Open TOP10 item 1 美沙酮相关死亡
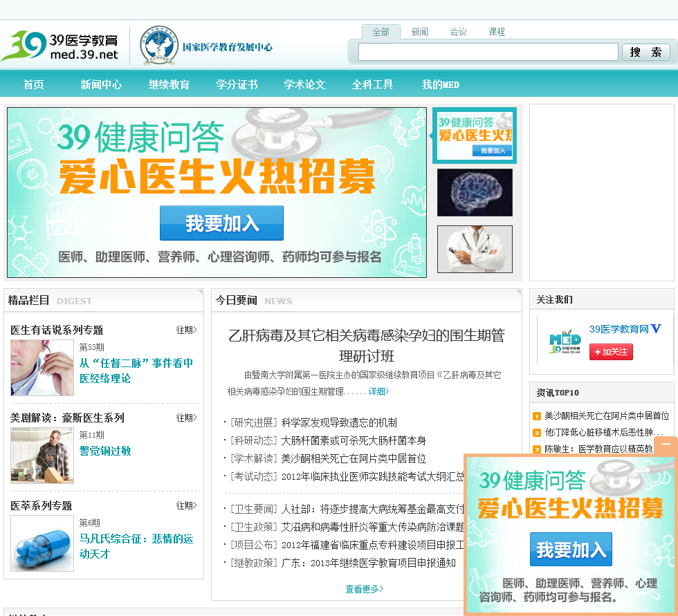 [x=607, y=416]
